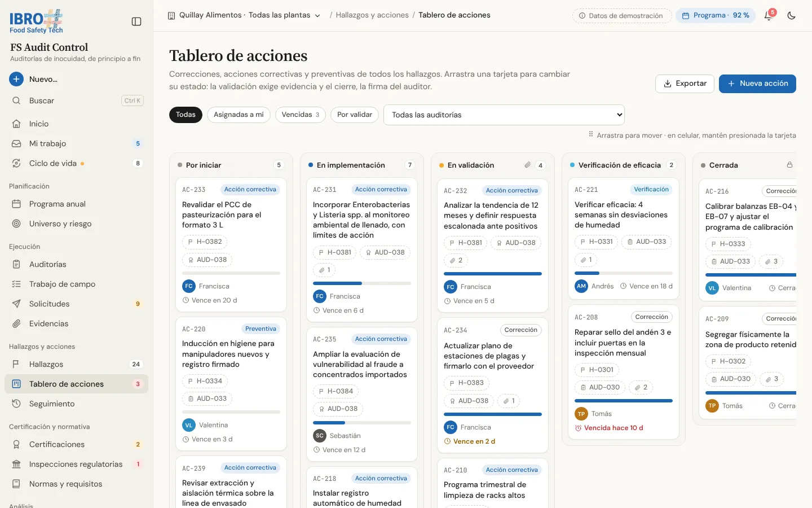This screenshot has width=812, height=508.
Task: Click the blue plus Nuevo icon
Action: click(16, 79)
